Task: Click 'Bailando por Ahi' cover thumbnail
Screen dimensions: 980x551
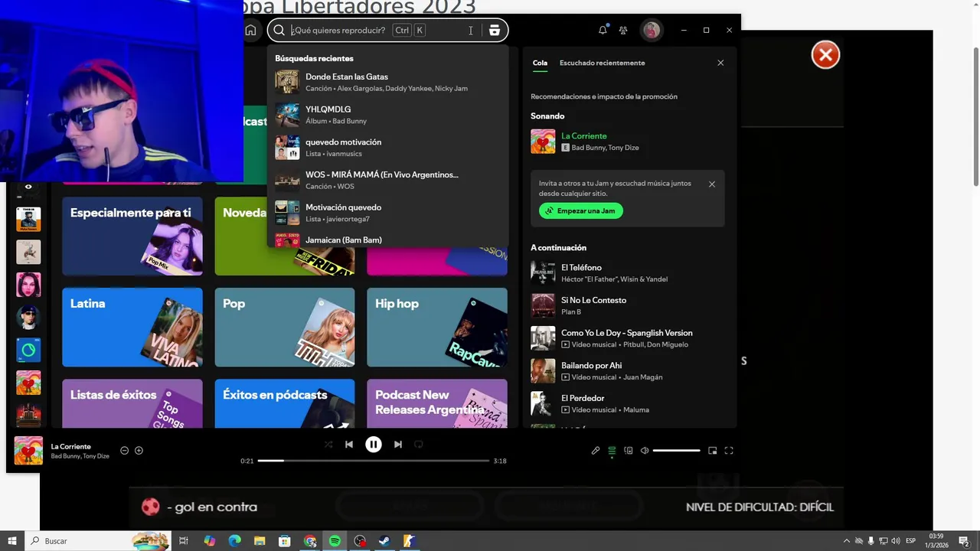Action: pos(543,371)
